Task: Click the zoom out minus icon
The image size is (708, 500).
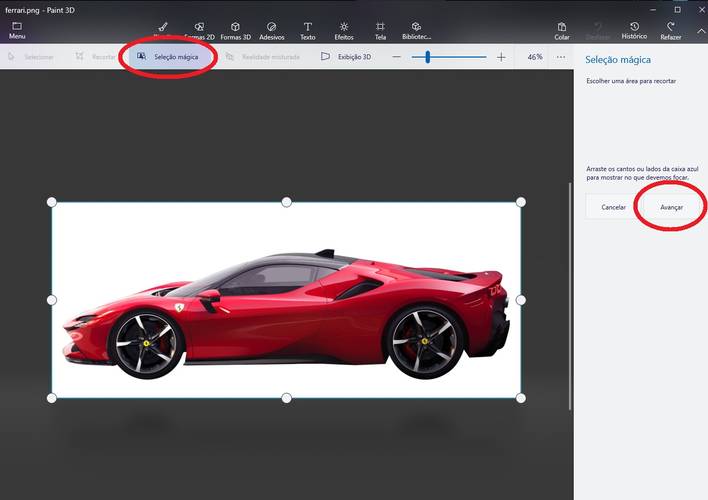Action: pos(396,57)
